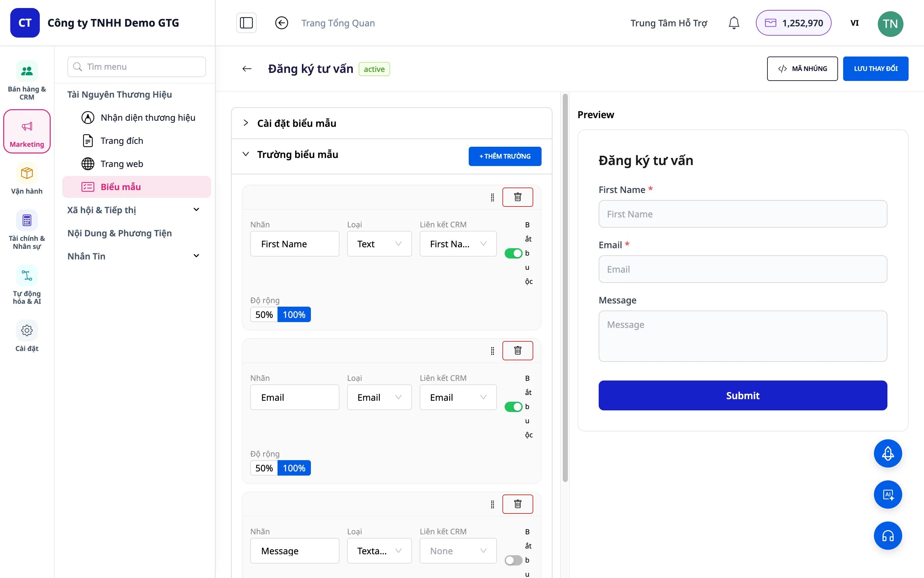Open the headset support floating button
Viewport: 924px width, 578px height.
coord(888,536)
